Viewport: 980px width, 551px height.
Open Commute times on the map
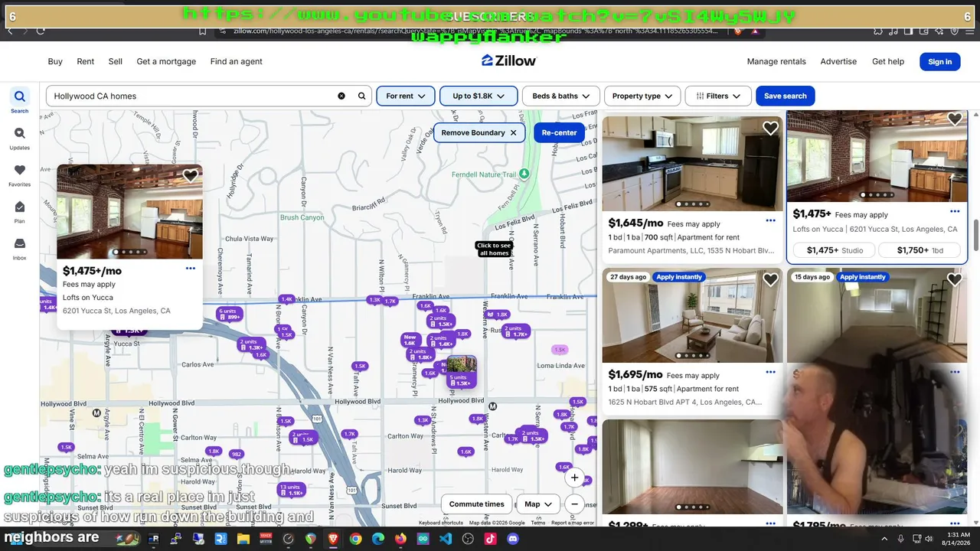tap(476, 504)
